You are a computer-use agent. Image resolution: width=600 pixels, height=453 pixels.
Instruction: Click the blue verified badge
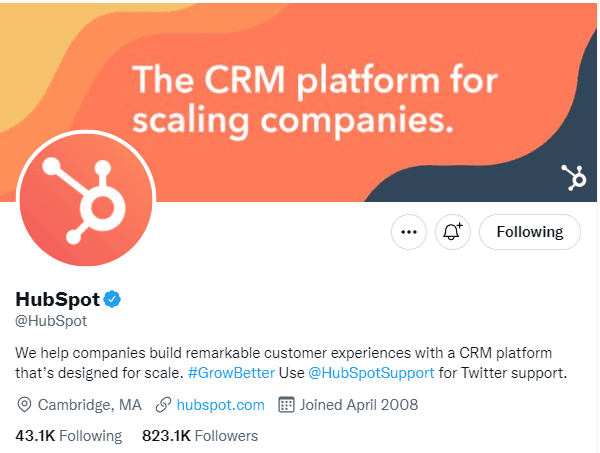112,299
